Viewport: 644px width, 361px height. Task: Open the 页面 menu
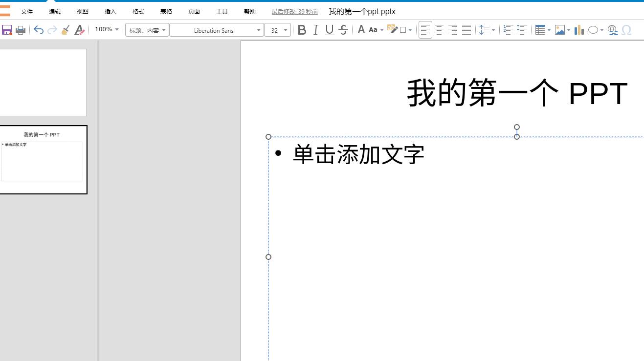pos(194,11)
